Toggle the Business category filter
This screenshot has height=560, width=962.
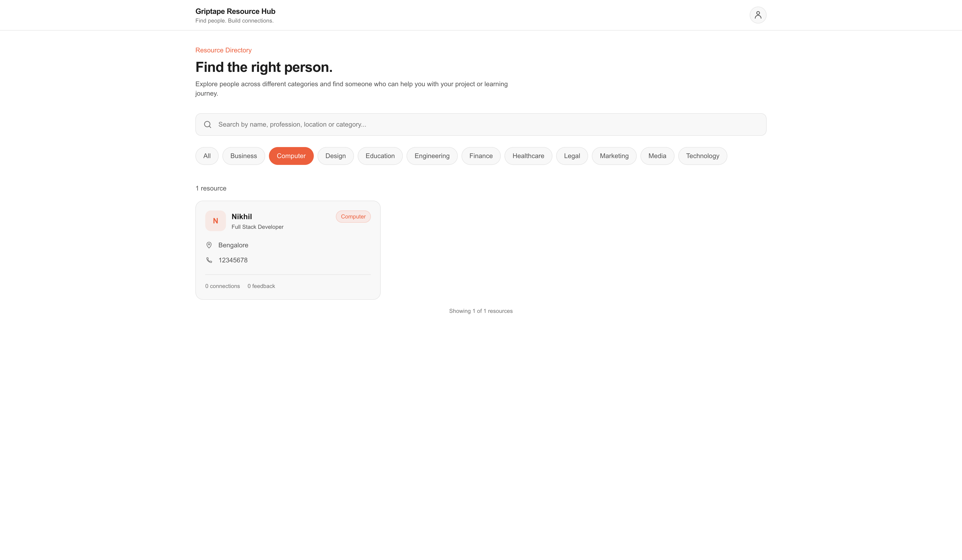pyautogui.click(x=244, y=156)
